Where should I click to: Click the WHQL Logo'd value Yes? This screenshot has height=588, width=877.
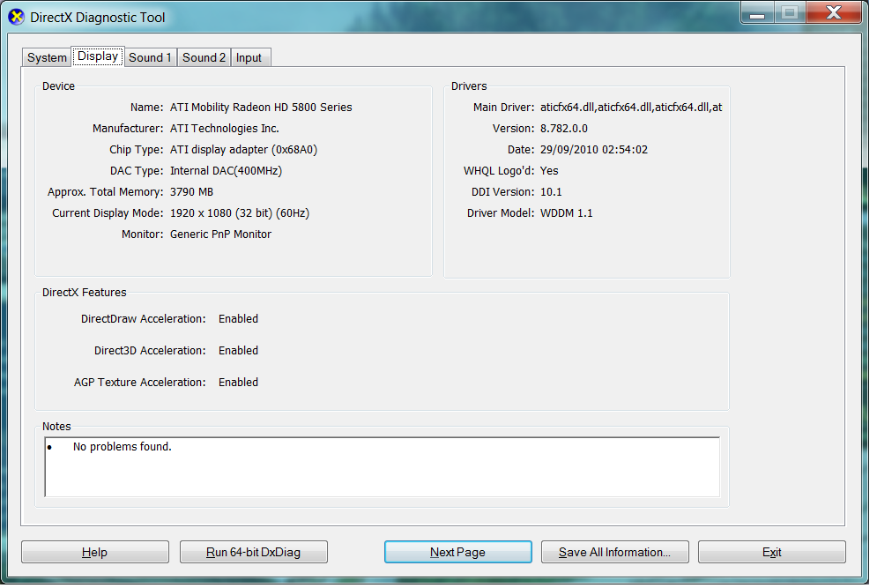(x=549, y=171)
